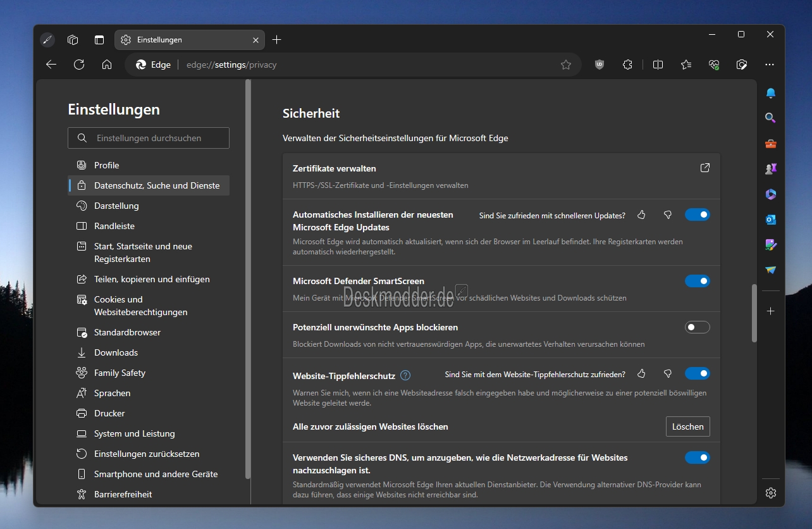Click the Zertifikate verwalten row
The height and width of the screenshot is (529, 812).
pyautogui.click(x=501, y=176)
